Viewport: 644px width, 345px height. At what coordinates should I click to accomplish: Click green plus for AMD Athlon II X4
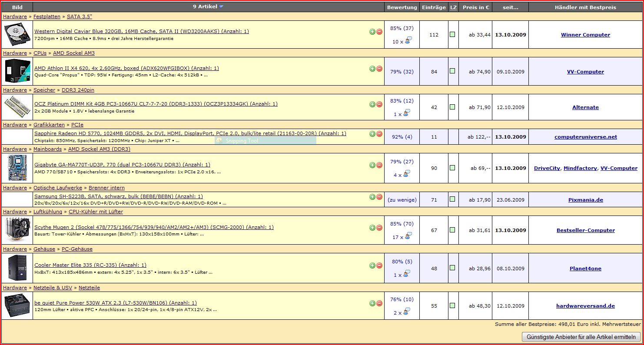(x=372, y=69)
